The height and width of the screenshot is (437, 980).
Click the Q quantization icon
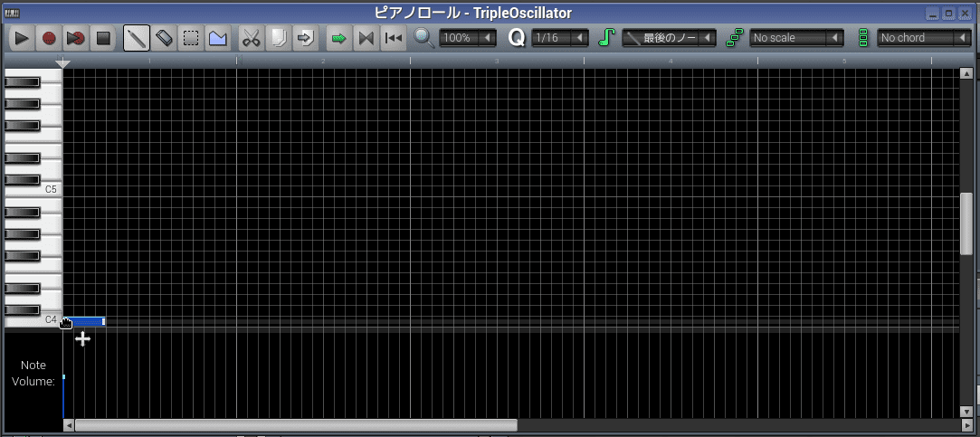coord(517,37)
